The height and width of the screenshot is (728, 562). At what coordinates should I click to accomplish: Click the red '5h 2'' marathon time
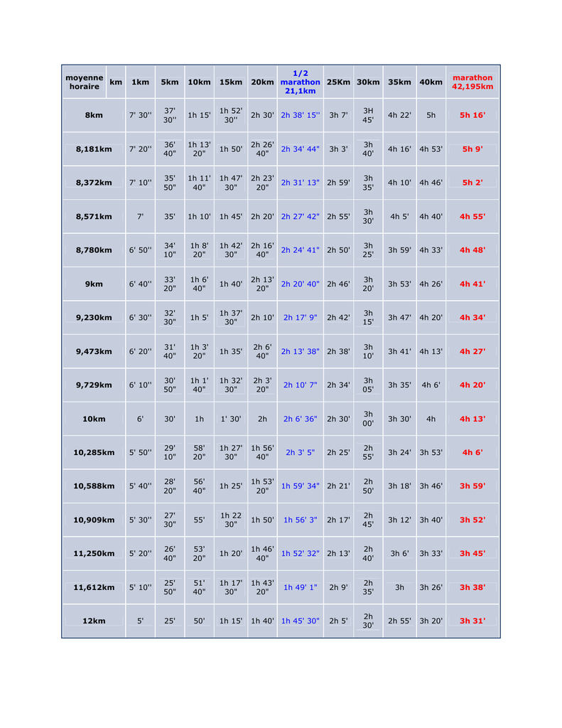click(x=472, y=183)
